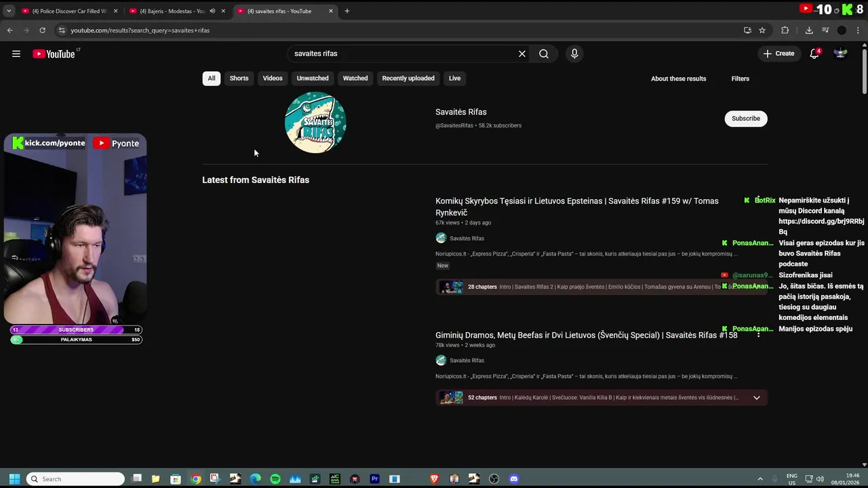Open the Windows Start menu
The height and width of the screenshot is (488, 868).
pyautogui.click(x=14, y=479)
